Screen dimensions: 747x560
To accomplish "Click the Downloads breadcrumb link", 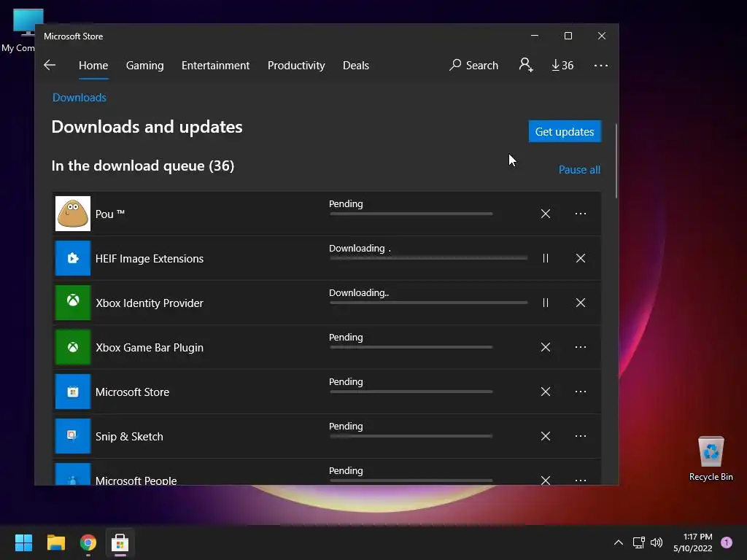I will [79, 98].
